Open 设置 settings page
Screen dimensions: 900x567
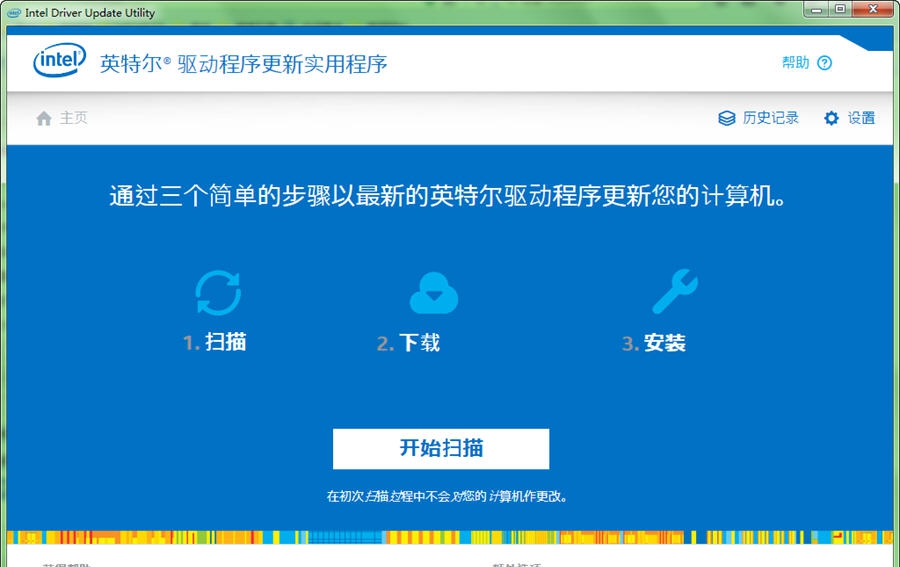(x=861, y=118)
